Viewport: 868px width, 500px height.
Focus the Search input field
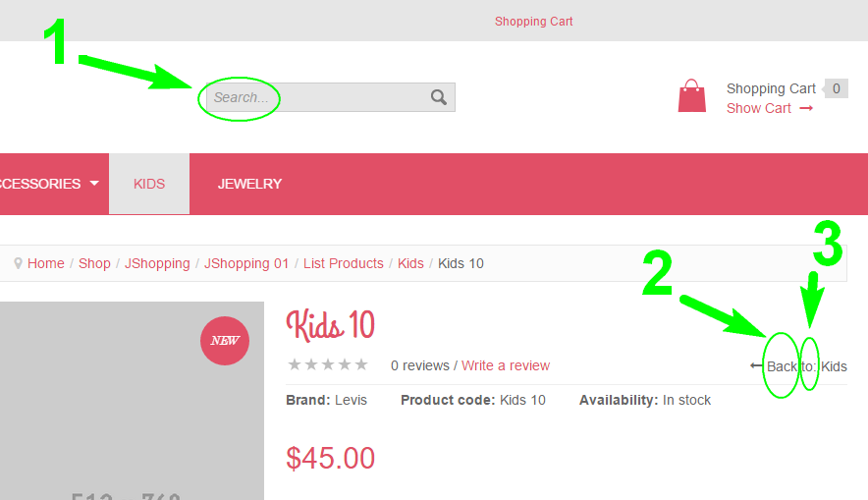tap(314, 97)
